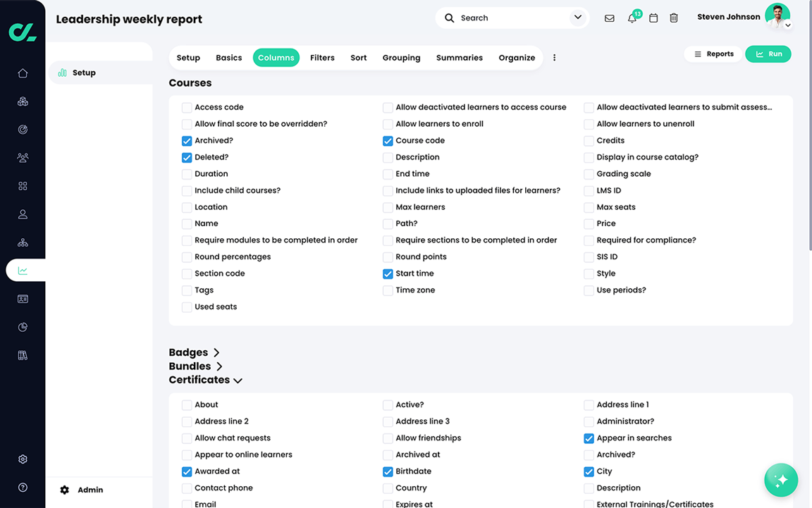Check the Time zone checkbox
This screenshot has height=508, width=812.
(x=388, y=290)
